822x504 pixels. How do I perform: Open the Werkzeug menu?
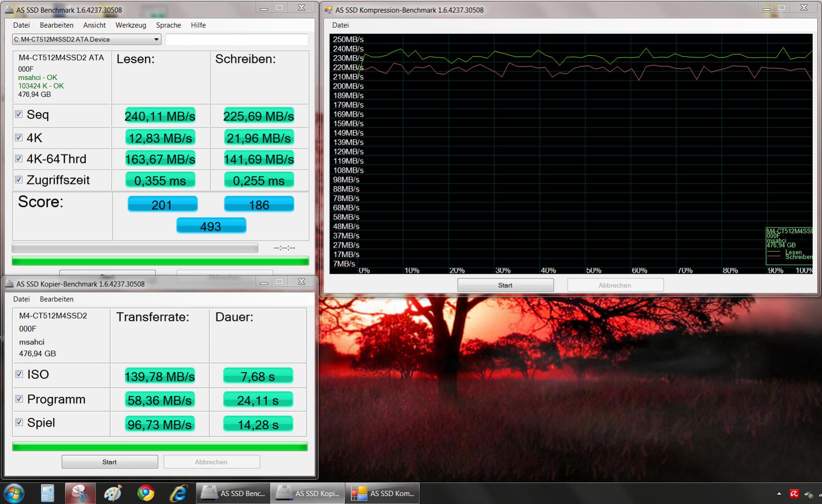(131, 25)
